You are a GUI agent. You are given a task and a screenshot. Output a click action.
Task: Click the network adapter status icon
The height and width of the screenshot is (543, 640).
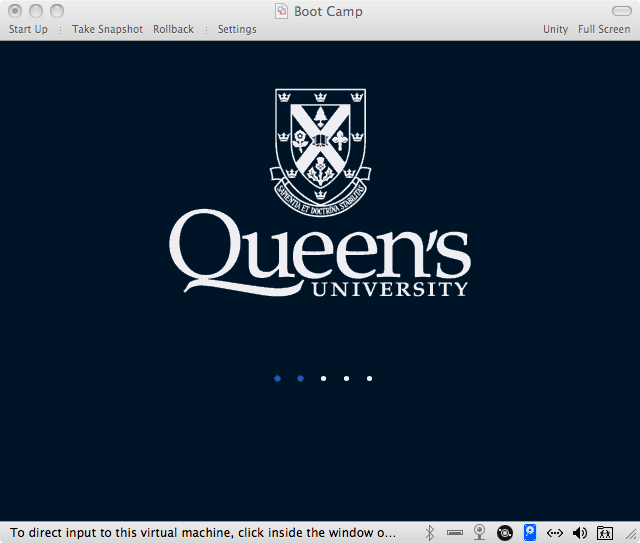pyautogui.click(x=555, y=533)
